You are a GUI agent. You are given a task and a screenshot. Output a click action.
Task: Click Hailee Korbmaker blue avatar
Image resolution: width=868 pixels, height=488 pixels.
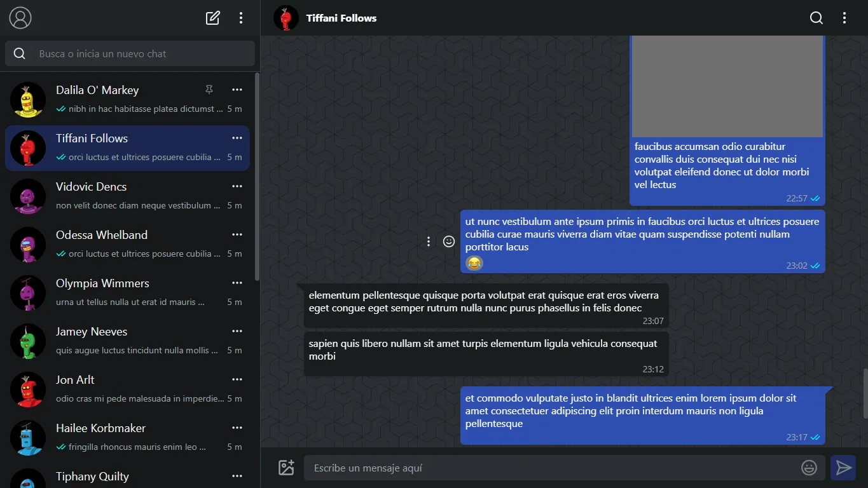coord(28,438)
